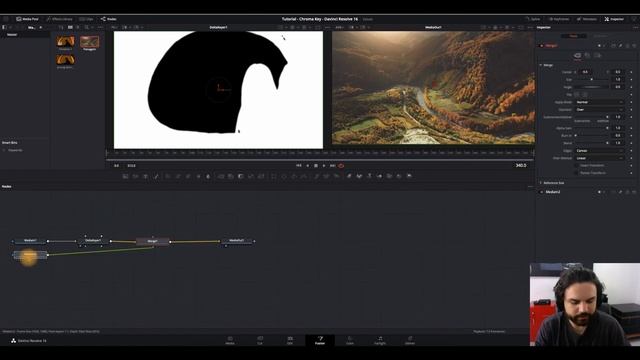Switch to the Deliver page
The image size is (640, 360).
click(x=410, y=340)
